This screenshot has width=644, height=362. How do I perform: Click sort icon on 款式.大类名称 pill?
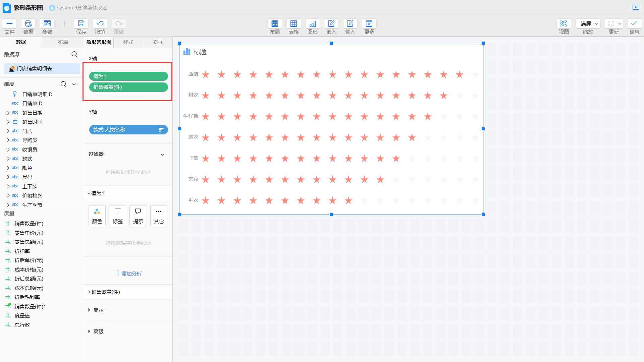[161, 130]
